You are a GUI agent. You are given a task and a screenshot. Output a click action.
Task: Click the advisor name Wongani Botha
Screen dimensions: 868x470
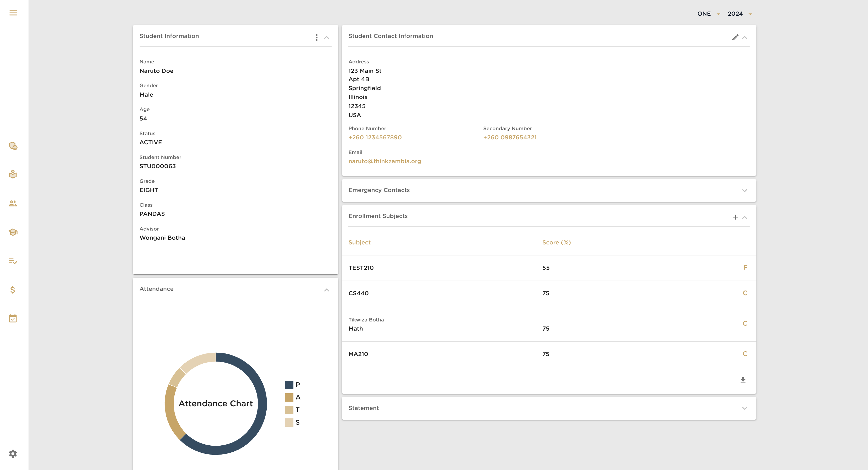[162, 238]
